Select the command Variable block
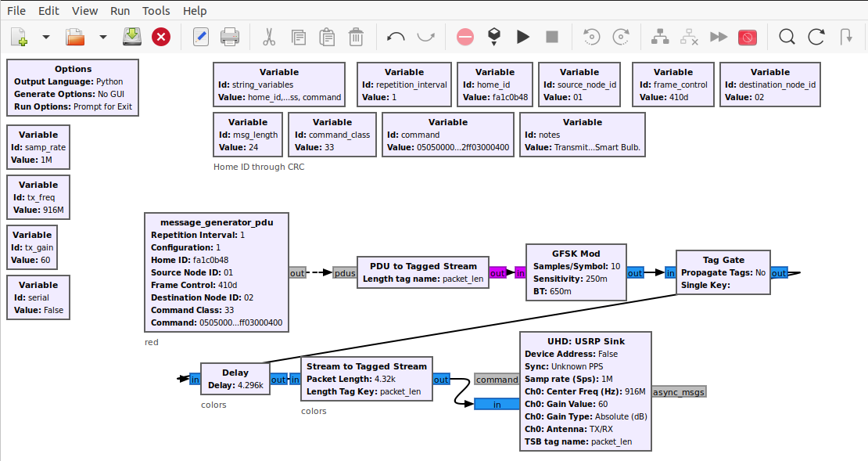 pos(448,135)
